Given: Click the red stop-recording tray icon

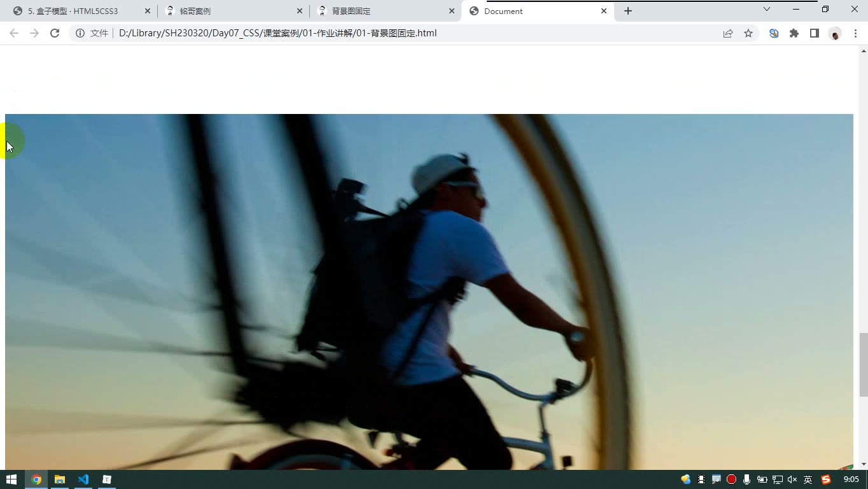Looking at the screenshot, I should pos(731,479).
